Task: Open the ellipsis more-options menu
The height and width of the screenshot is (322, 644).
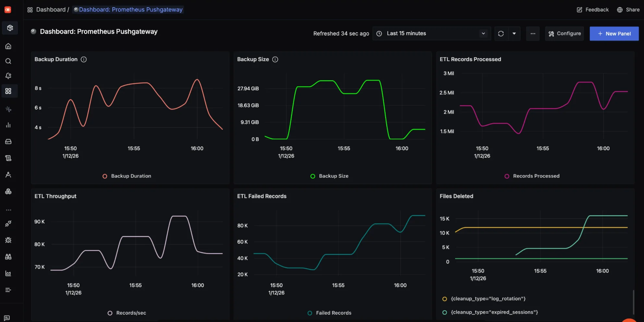Action: [x=533, y=33]
